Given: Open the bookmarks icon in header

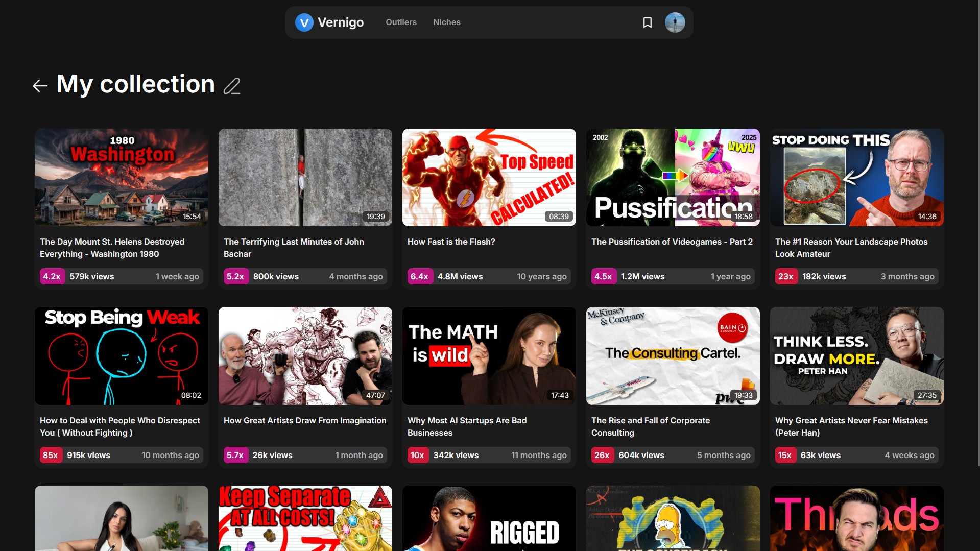Looking at the screenshot, I should 648,22.
